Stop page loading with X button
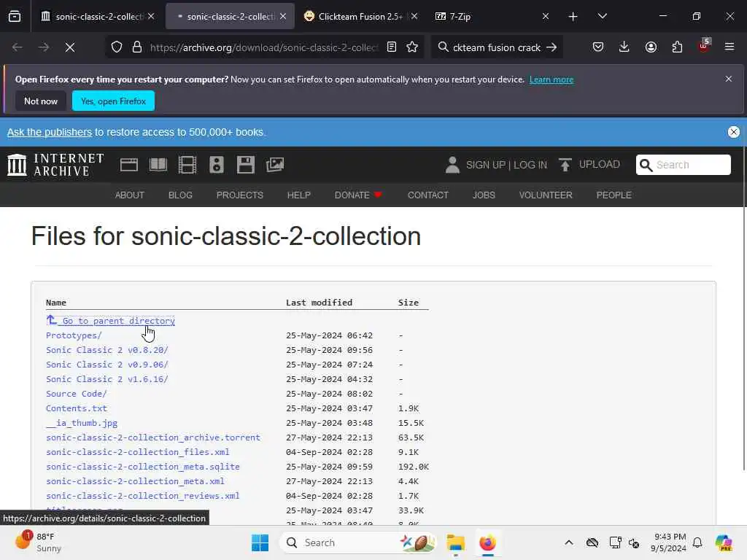The height and width of the screenshot is (560, 747). [x=70, y=47]
